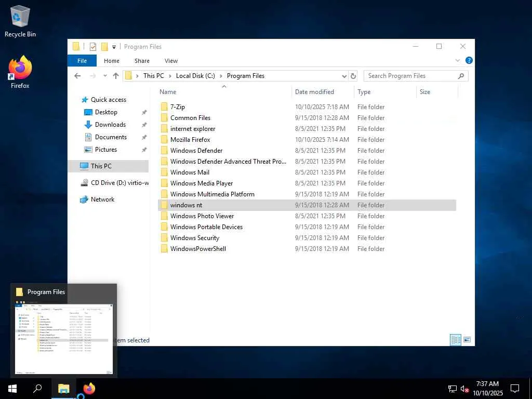Expand chevron after Local Disk (C:) breadcrumb
The image size is (532, 399).
(x=221, y=76)
